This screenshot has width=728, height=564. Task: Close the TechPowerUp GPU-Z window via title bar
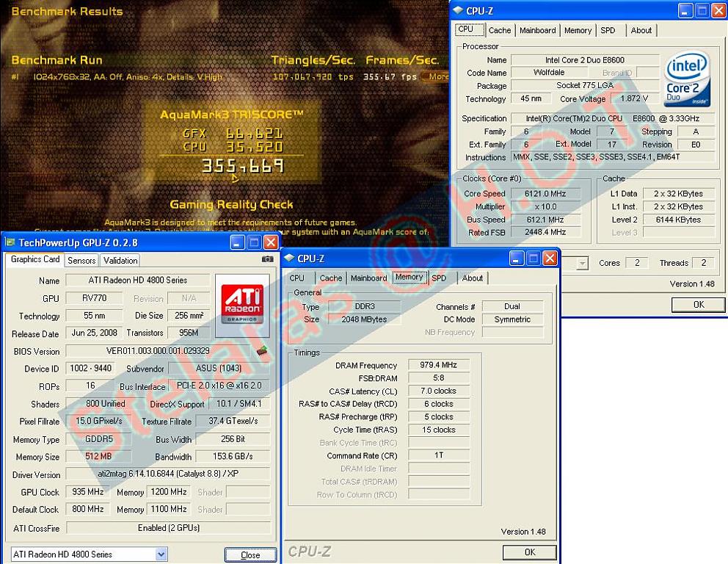tap(271, 242)
